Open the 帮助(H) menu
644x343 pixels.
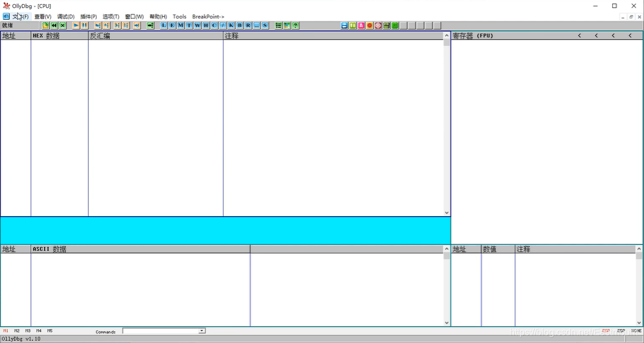(x=158, y=16)
